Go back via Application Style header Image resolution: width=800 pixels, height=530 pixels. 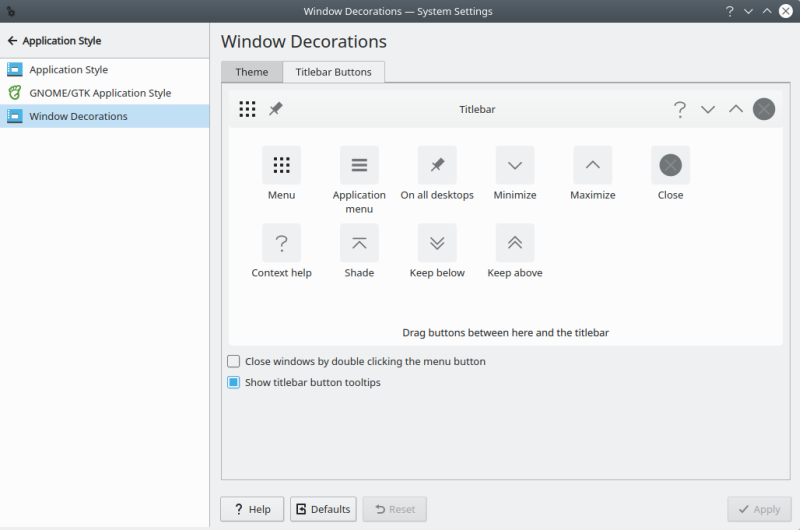(x=55, y=41)
